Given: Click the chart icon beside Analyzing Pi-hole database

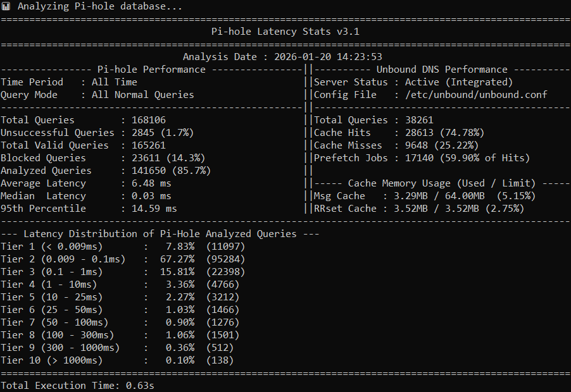Looking at the screenshot, I should [6, 6].
